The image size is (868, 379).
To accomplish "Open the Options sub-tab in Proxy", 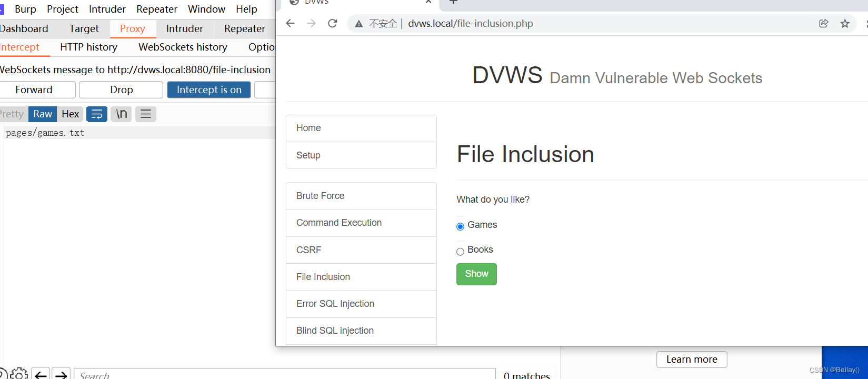I will tap(262, 47).
